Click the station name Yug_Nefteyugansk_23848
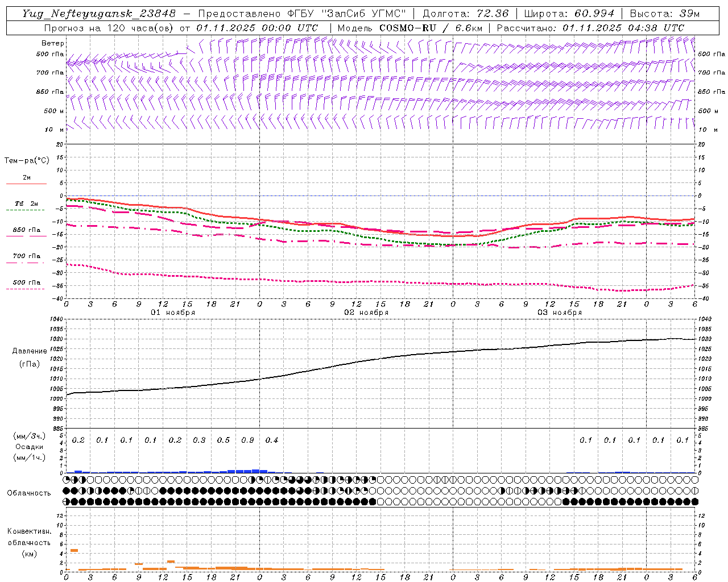This screenshot has width=728, height=582. (99, 14)
